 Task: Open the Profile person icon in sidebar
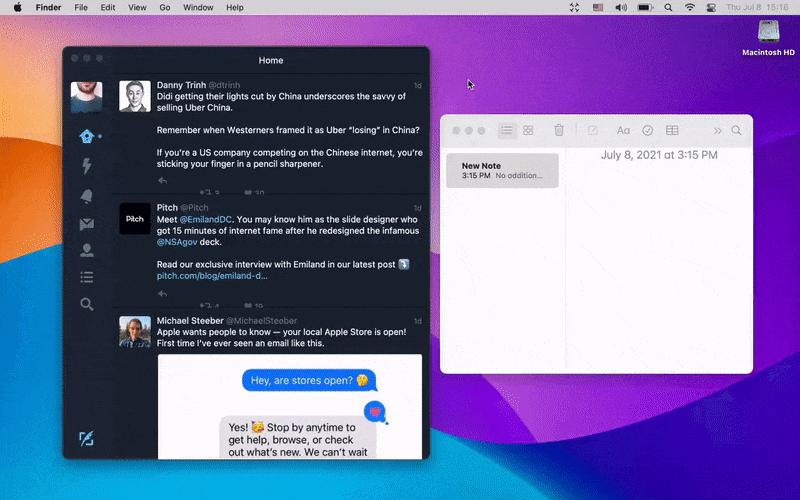87,250
